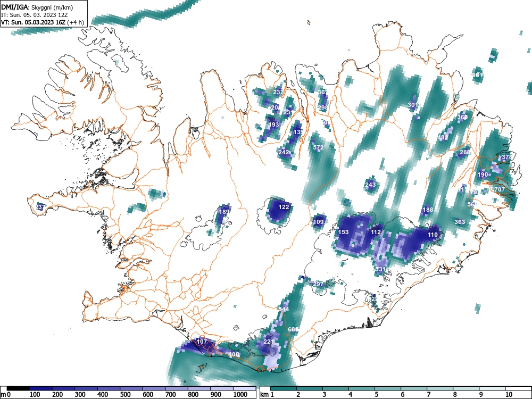
Task: Click the map label 107 on the south coast
Action: [202, 342]
